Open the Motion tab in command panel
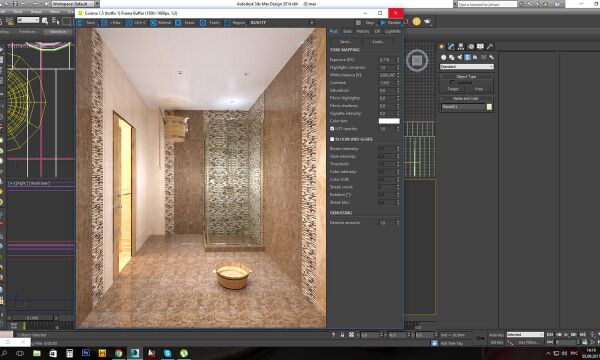Viewport: 600px width, 360px height. 471,46
